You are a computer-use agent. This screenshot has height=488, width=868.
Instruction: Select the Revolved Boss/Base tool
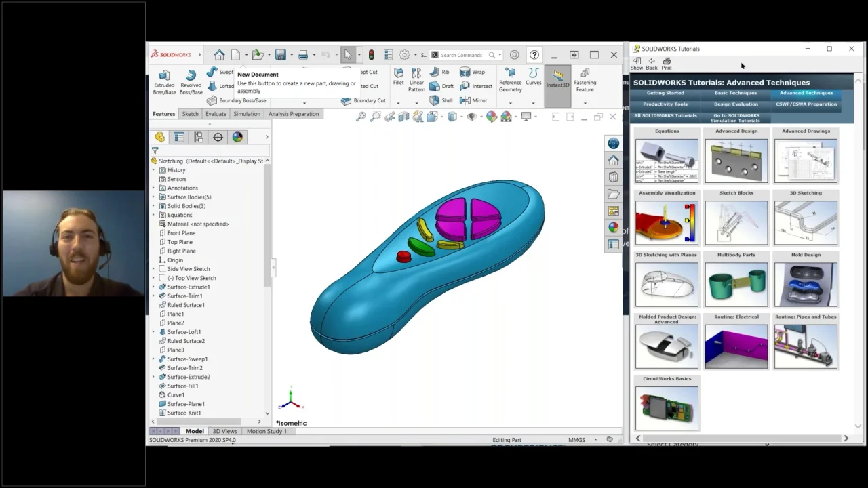[x=191, y=81]
